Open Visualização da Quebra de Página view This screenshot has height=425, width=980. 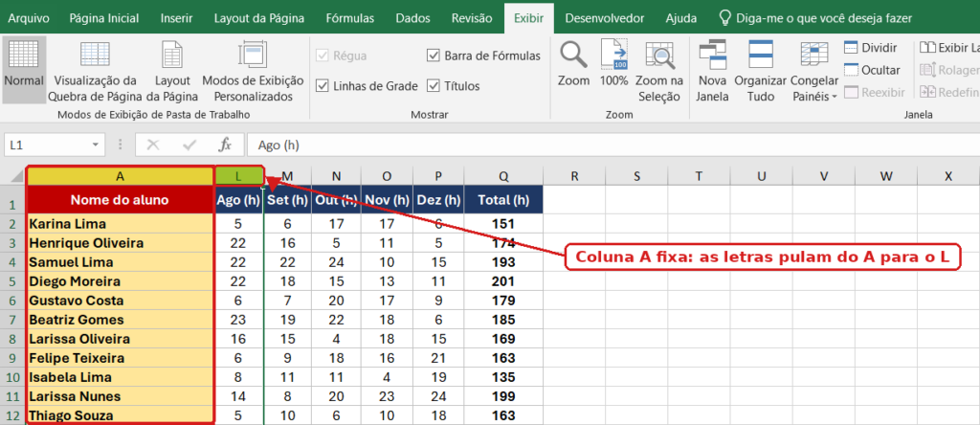(x=95, y=71)
